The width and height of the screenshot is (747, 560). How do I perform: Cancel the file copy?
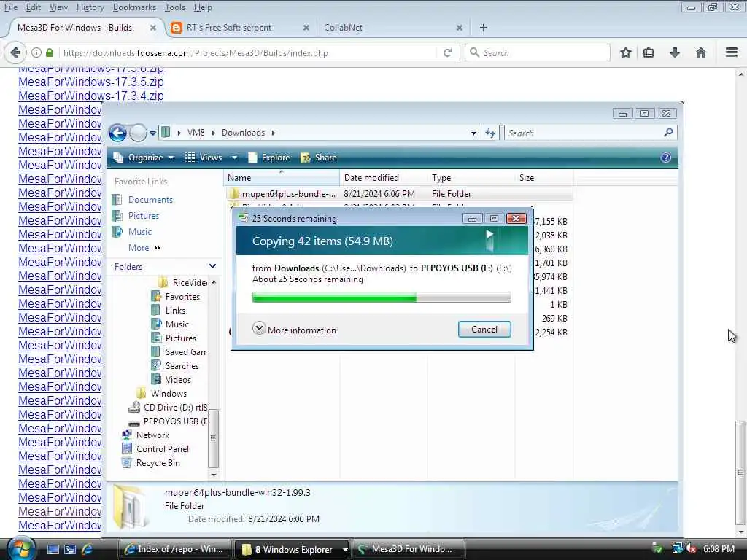click(x=484, y=330)
